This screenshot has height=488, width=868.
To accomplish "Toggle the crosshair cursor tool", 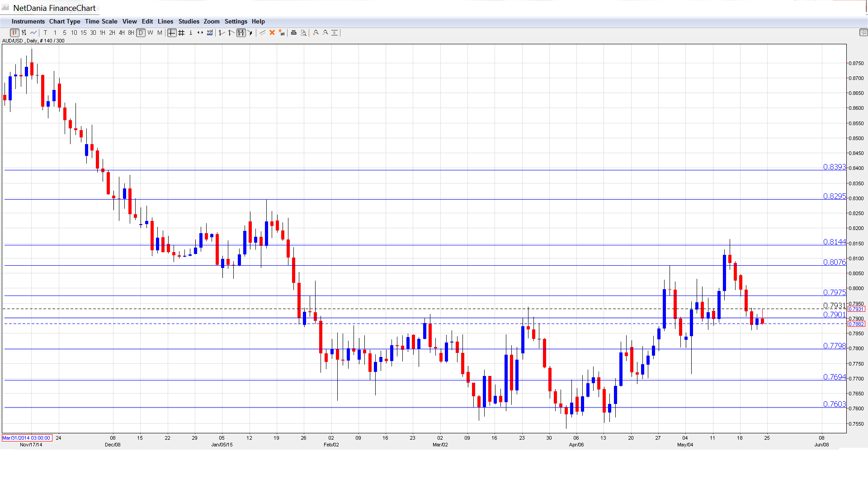I will click(x=172, y=33).
